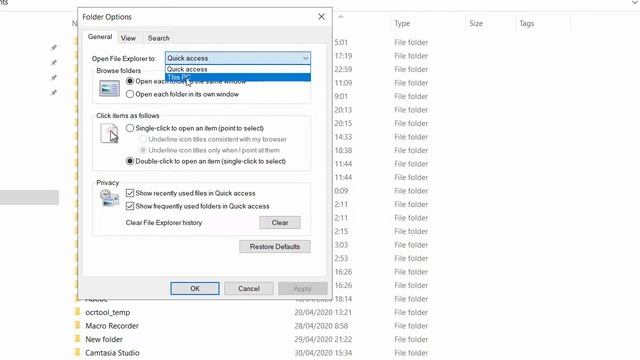This screenshot has width=640, height=360.
Task: Sort by the Tags column header
Action: point(527,24)
